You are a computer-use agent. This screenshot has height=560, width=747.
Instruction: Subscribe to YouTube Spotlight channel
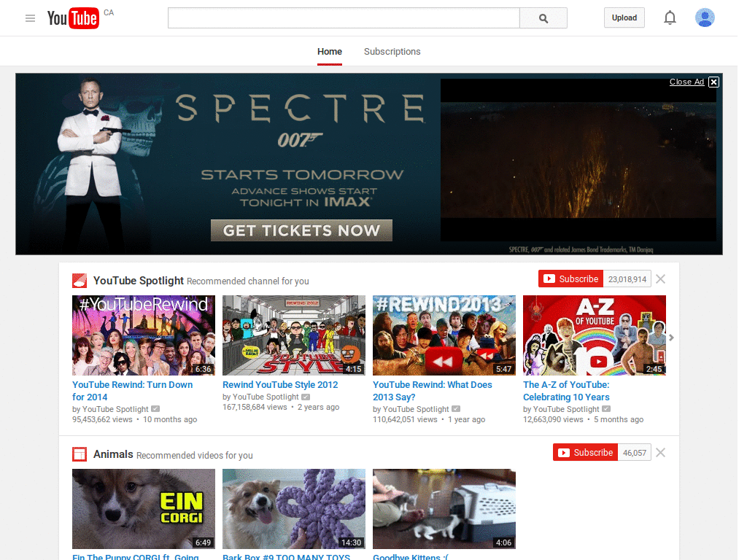(570, 279)
